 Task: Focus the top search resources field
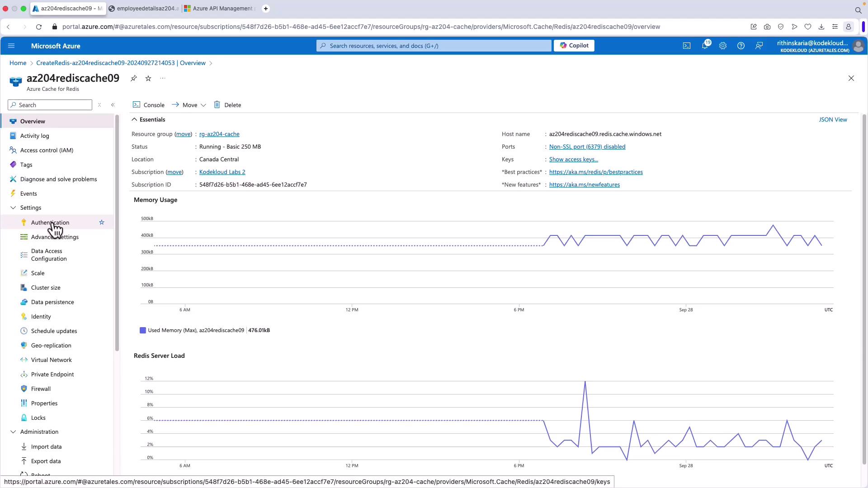click(x=434, y=46)
